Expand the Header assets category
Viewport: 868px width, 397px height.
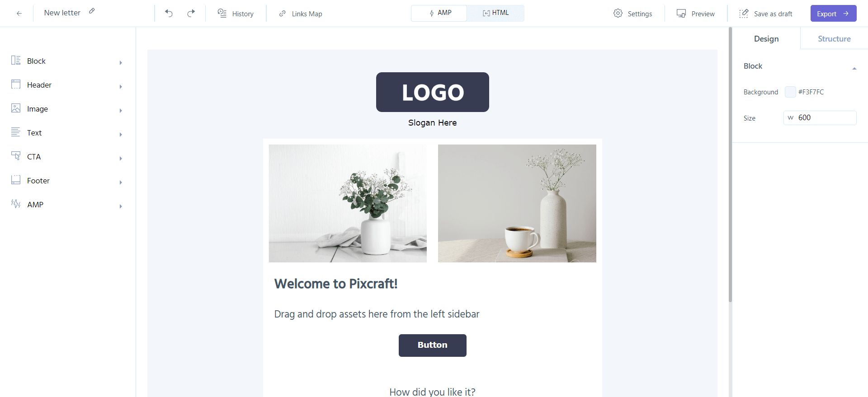[67, 85]
